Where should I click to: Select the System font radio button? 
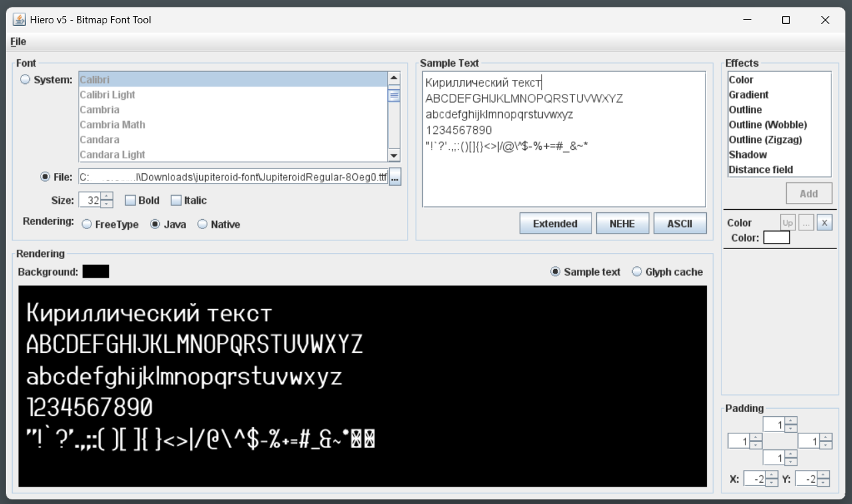(25, 80)
